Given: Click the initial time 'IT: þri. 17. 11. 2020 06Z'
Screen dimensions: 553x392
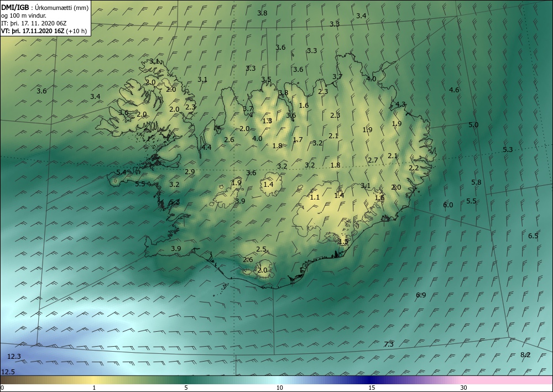Looking at the screenshot, I should tap(34, 23).
